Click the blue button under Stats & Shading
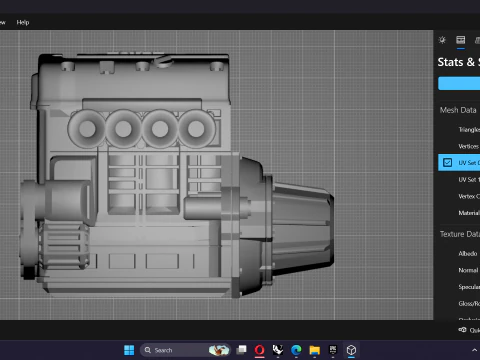 (x=459, y=83)
